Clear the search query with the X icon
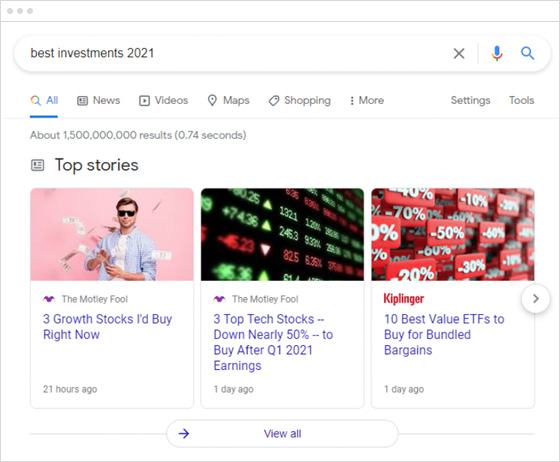The width and height of the screenshot is (560, 462). 459,54
